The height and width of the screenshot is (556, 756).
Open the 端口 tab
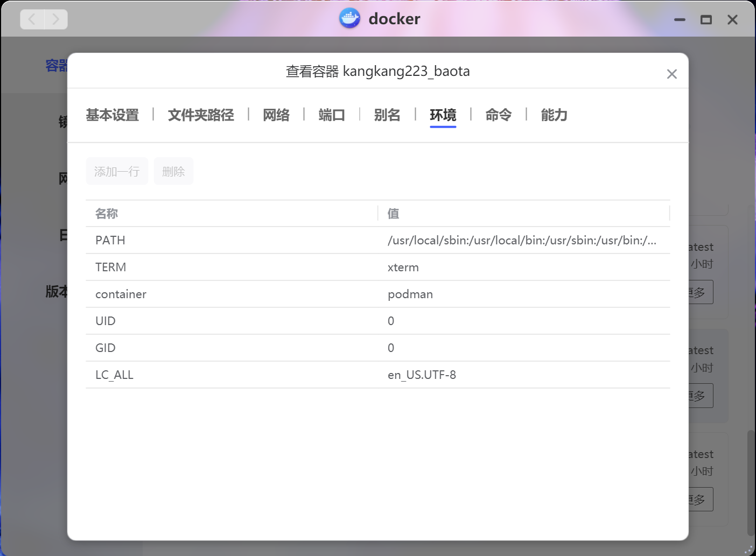point(332,115)
